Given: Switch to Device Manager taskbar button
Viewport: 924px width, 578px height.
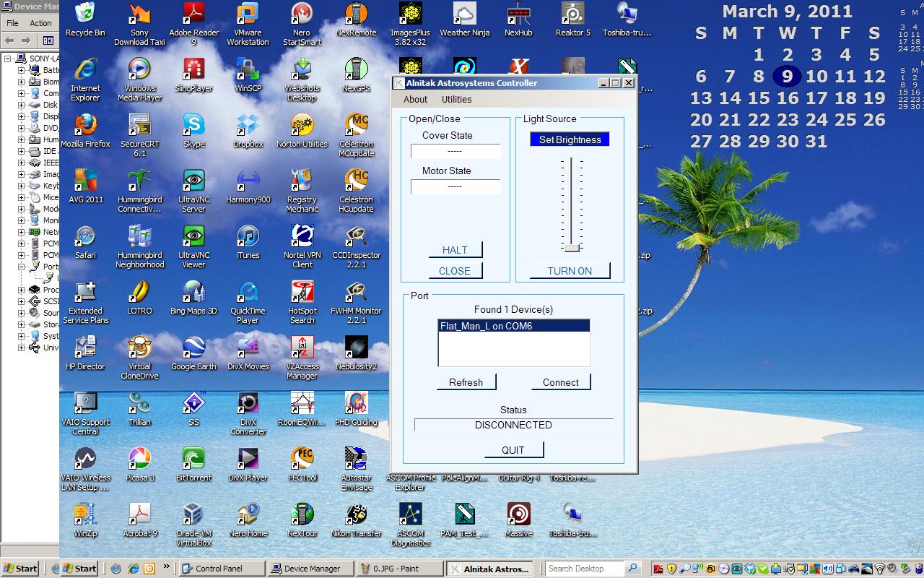Looking at the screenshot, I should point(312,569).
